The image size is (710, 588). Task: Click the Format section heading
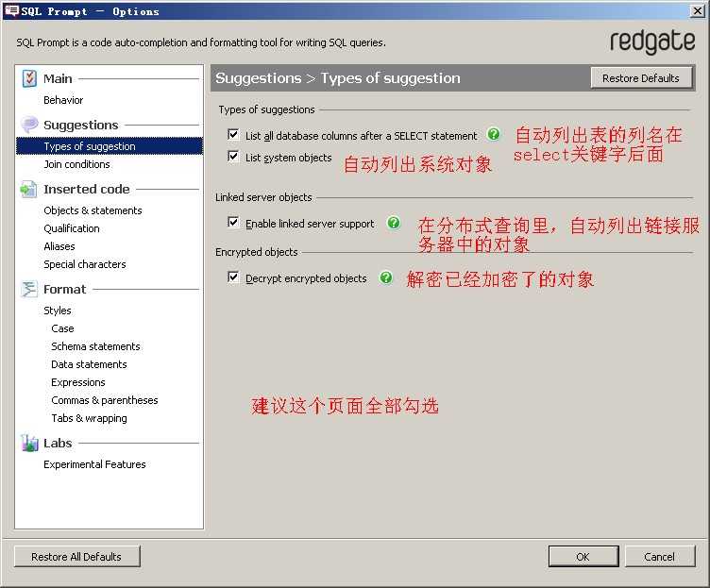(64, 289)
